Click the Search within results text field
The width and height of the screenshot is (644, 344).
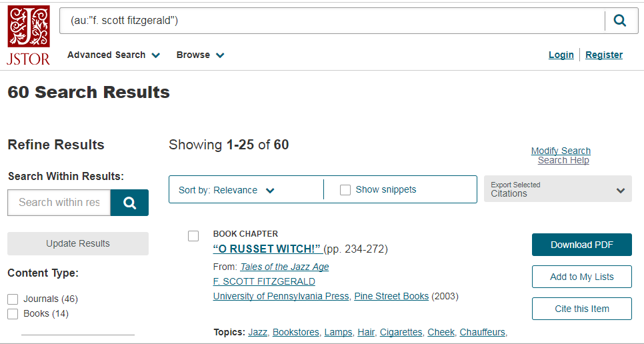tap(59, 203)
